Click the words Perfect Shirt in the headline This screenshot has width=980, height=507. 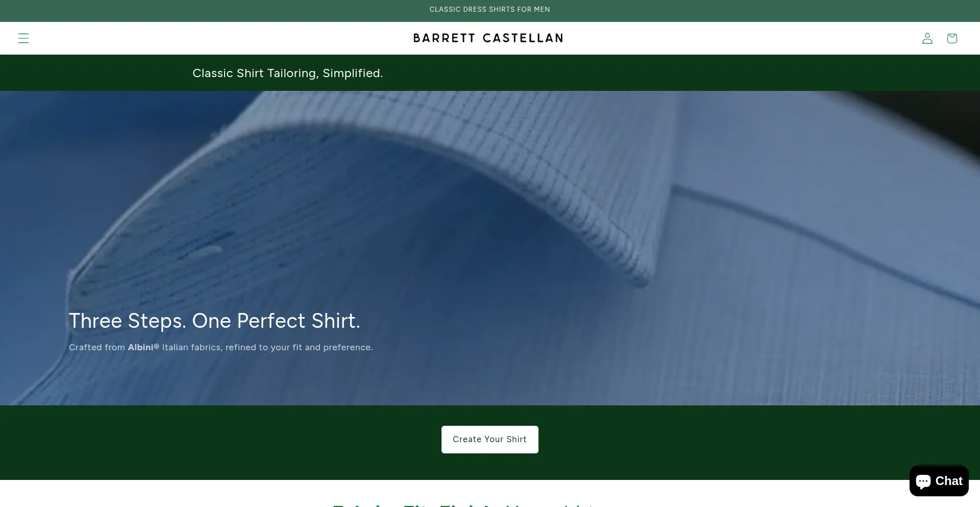[x=299, y=321]
